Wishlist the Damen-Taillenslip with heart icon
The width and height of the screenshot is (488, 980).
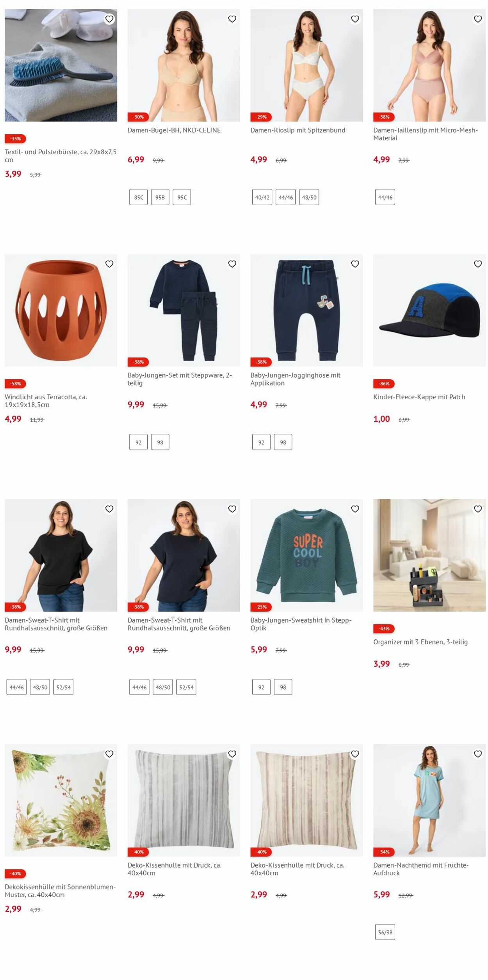[478, 19]
